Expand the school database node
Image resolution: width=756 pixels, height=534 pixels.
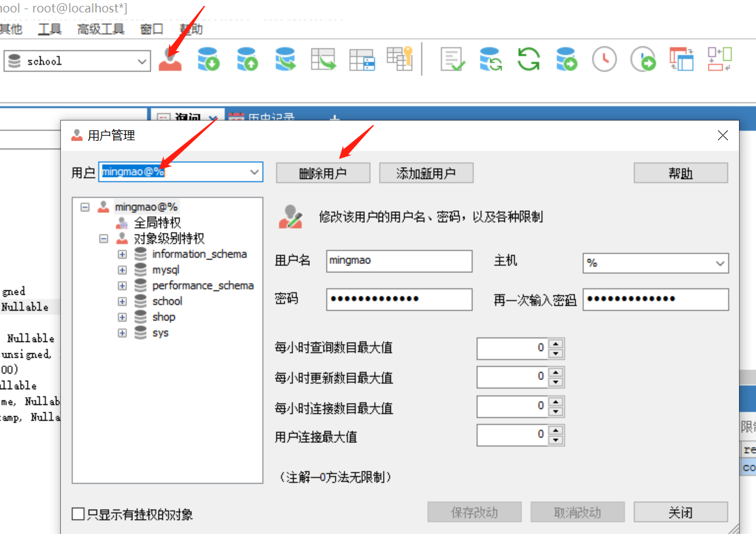click(123, 301)
